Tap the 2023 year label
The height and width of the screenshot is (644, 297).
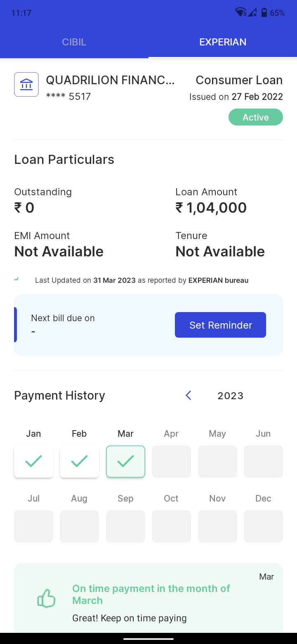pos(231,396)
